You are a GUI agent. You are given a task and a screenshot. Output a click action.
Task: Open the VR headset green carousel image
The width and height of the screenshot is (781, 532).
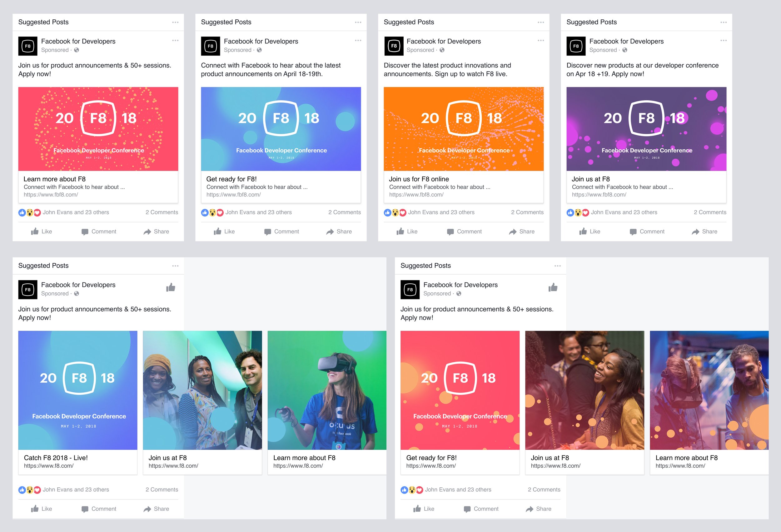(x=327, y=390)
